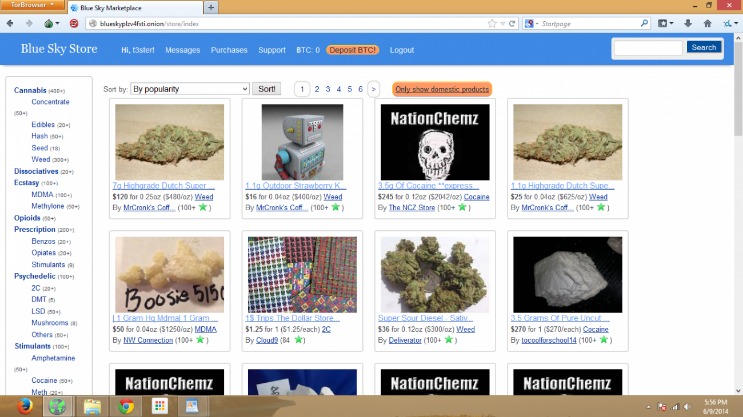The width and height of the screenshot is (743, 417).
Task: Select the Hash subcategory
Action: point(39,136)
